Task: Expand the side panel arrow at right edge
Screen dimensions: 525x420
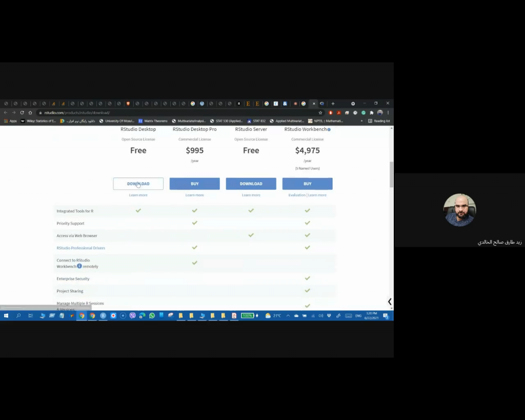Action: point(390,302)
